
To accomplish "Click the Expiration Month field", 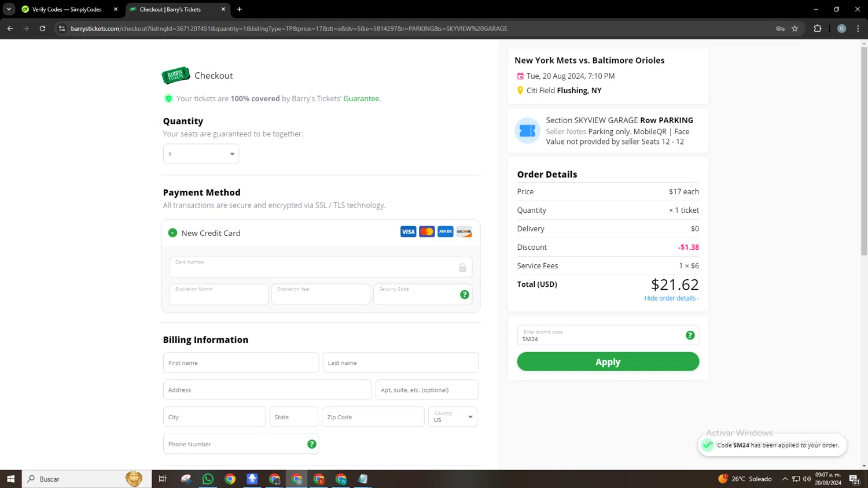I will point(219,294).
